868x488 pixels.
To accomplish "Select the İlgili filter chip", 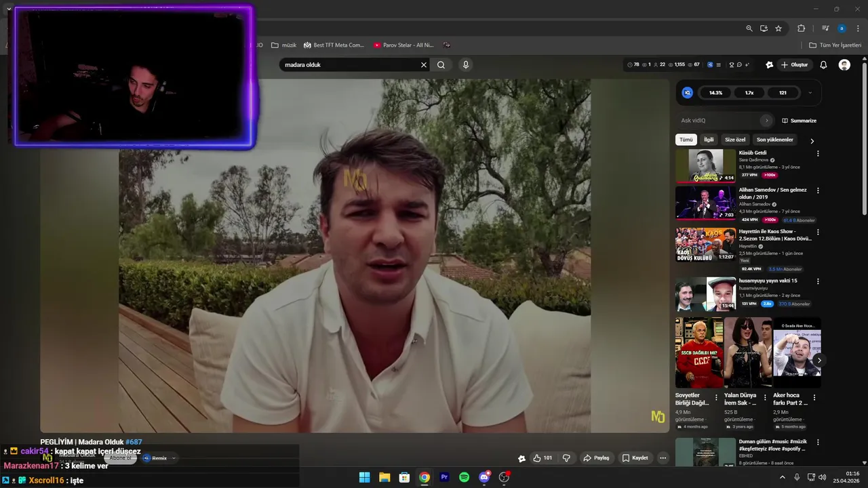I will [709, 140].
